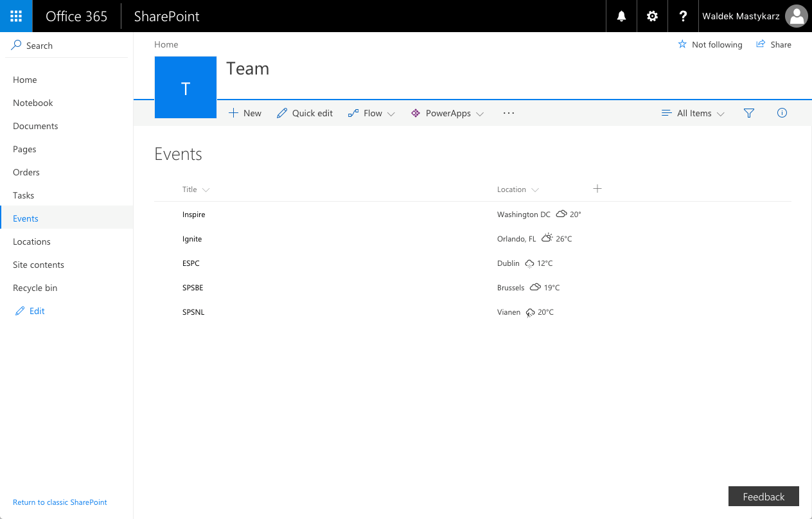812x519 pixels.
Task: Add a new column with the plus
Action: coord(597,189)
